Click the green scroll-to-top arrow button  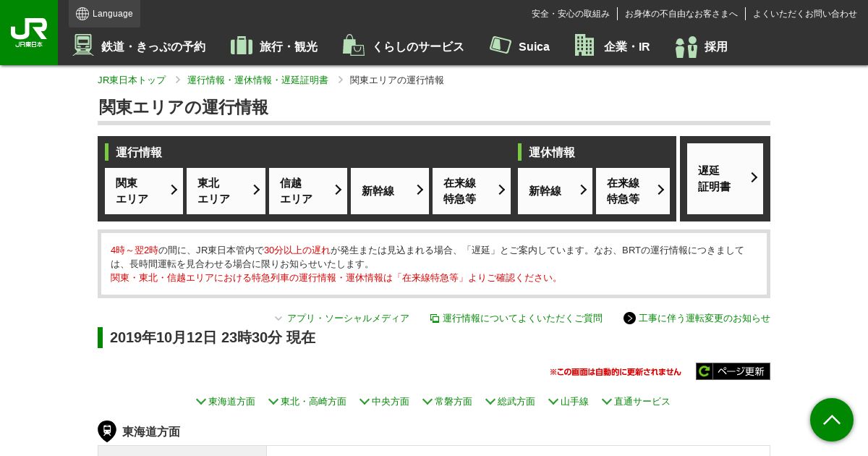click(832, 420)
